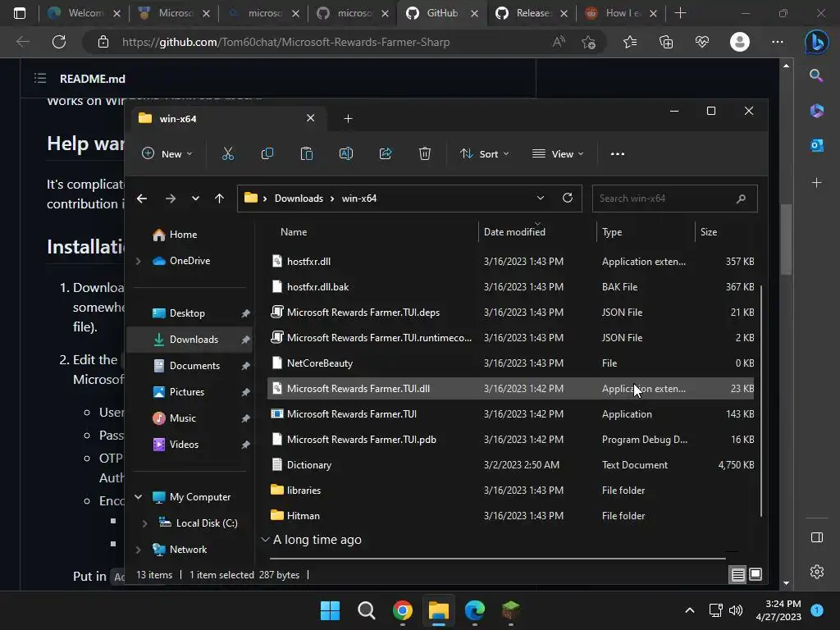The image size is (840, 630).
Task: Reload the Edge browser page
Action: 59,42
